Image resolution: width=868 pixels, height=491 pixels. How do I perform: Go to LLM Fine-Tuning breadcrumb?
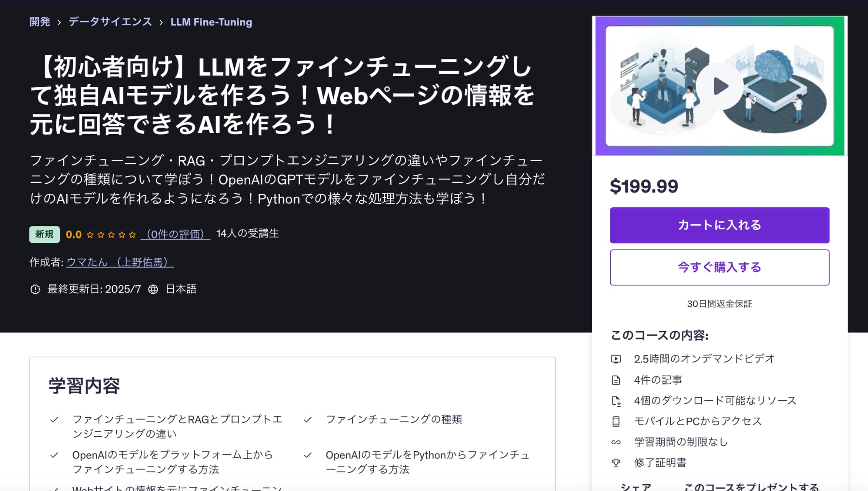211,22
